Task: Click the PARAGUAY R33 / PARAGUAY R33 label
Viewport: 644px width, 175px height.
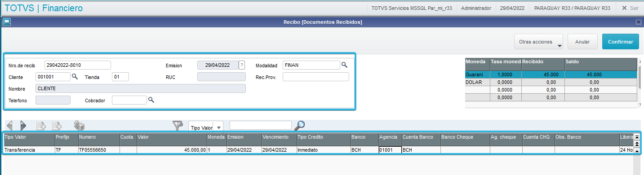Action: [572, 8]
